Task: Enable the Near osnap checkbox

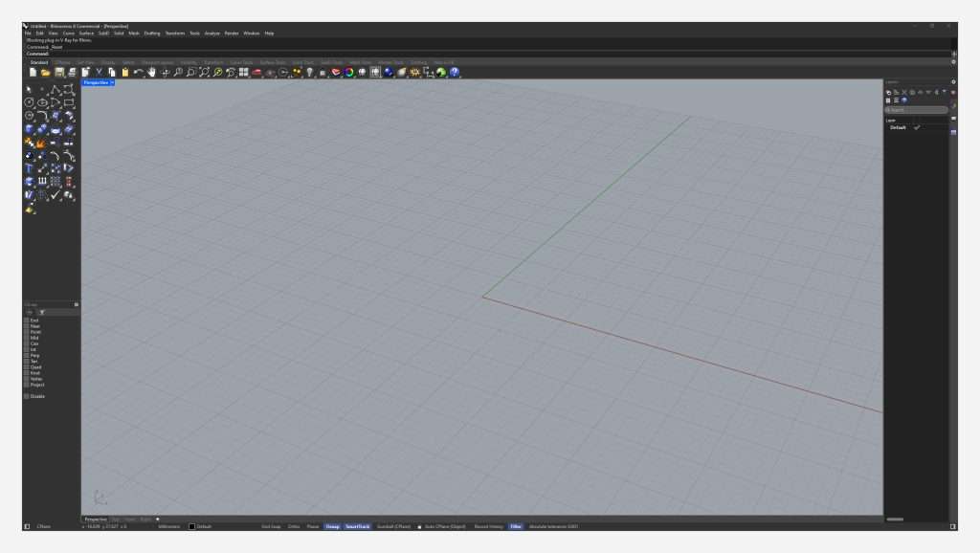Action: click(x=26, y=326)
